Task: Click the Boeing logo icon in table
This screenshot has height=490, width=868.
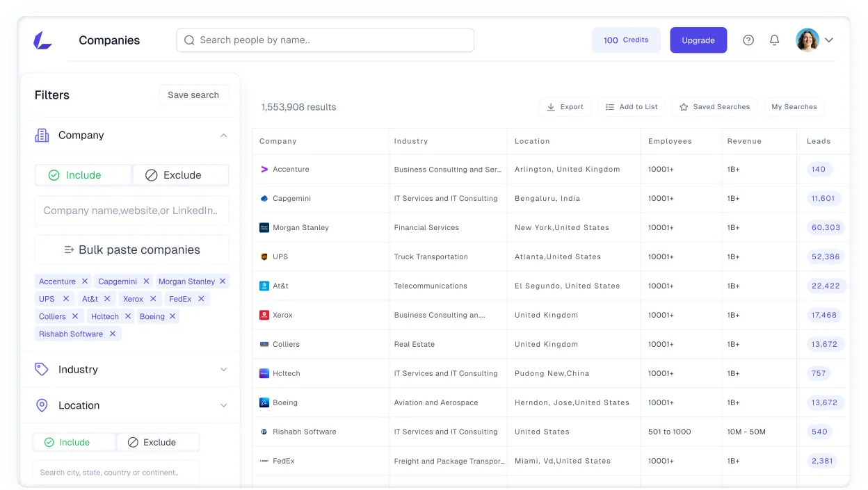Action: coord(264,402)
